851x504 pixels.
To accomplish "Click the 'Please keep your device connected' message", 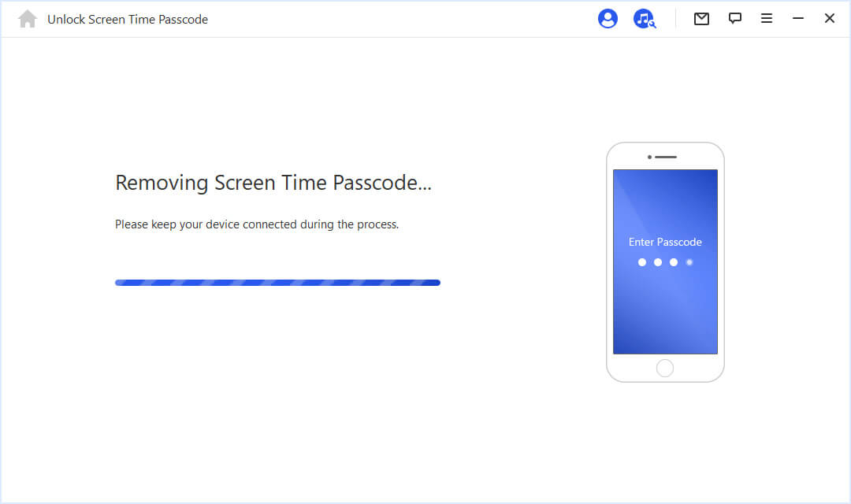I will pos(257,224).
